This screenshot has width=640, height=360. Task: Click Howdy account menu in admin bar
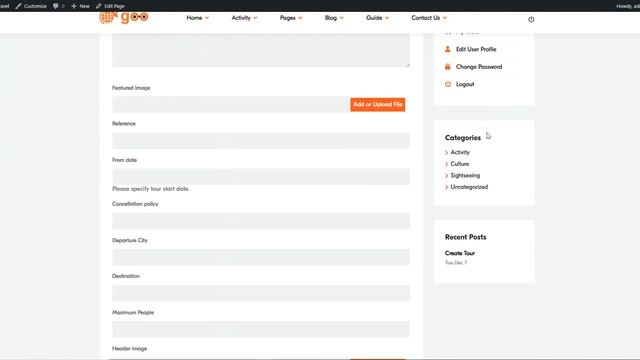point(628,6)
